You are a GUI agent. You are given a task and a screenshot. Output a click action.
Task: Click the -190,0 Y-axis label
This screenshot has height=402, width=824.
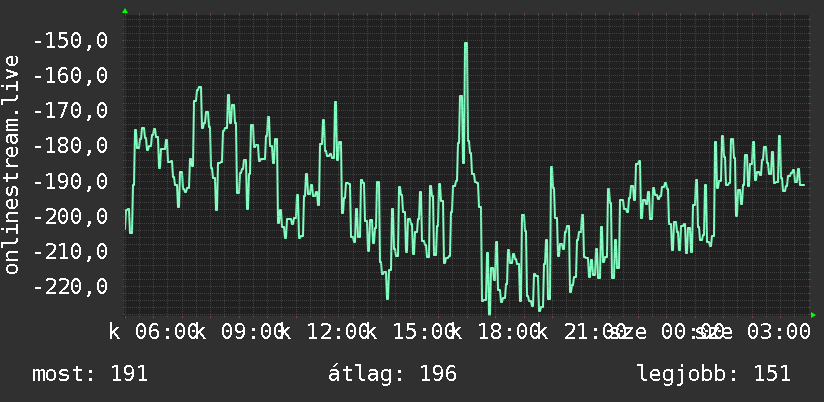pos(71,181)
